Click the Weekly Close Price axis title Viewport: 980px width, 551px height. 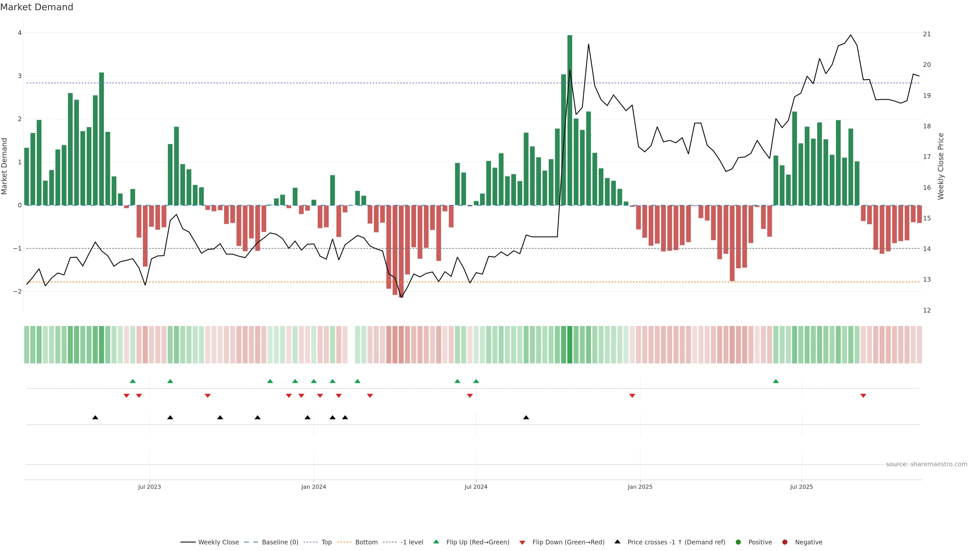[x=941, y=166]
